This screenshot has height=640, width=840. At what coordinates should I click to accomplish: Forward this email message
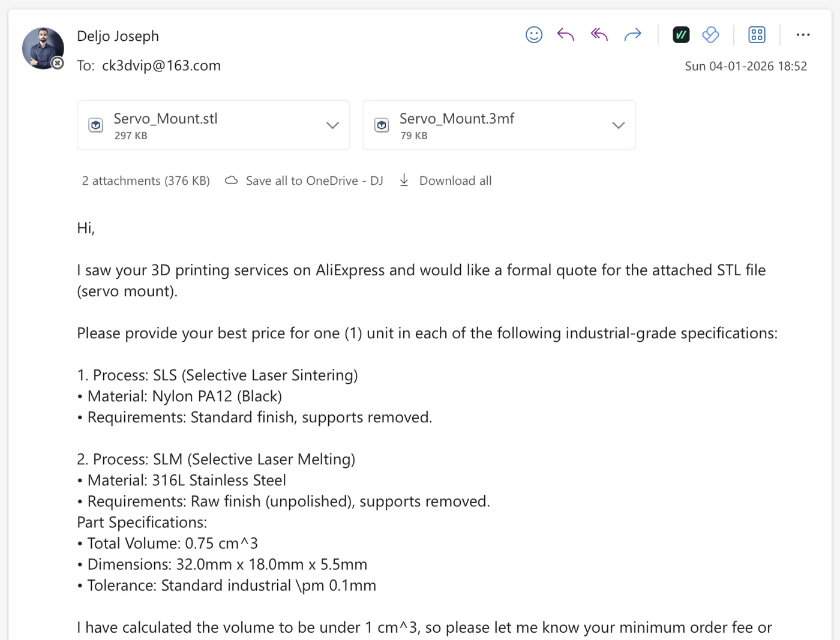[x=632, y=35]
